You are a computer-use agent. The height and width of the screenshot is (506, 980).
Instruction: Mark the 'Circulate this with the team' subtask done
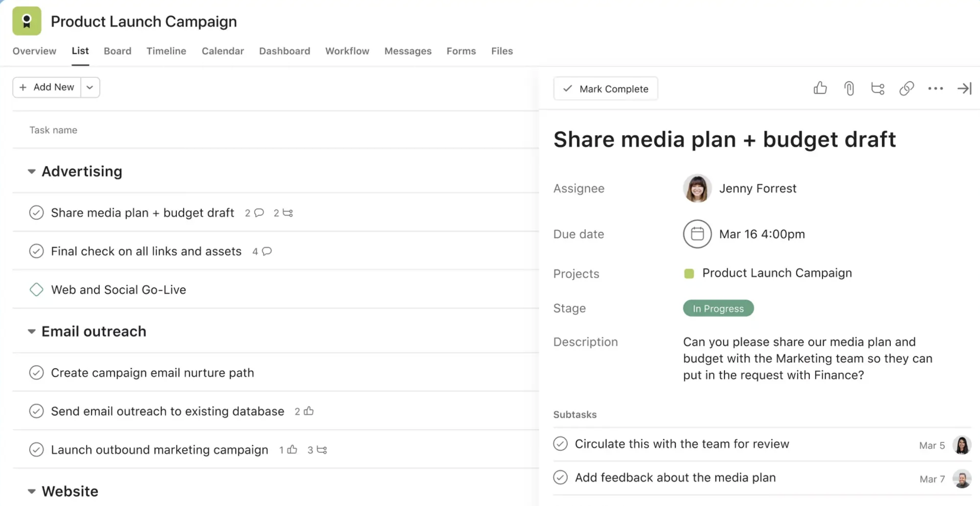tap(560, 443)
